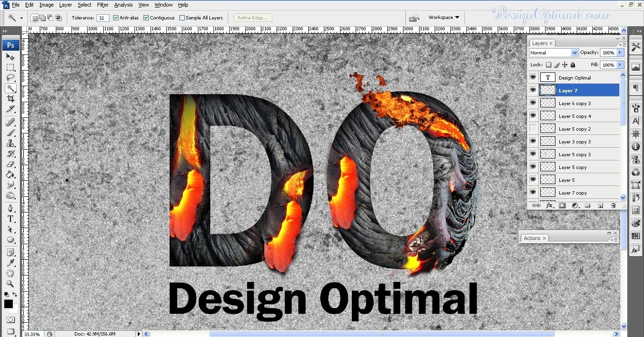Click the Create new group folder icon
This screenshot has height=337, width=644.
coord(588,205)
